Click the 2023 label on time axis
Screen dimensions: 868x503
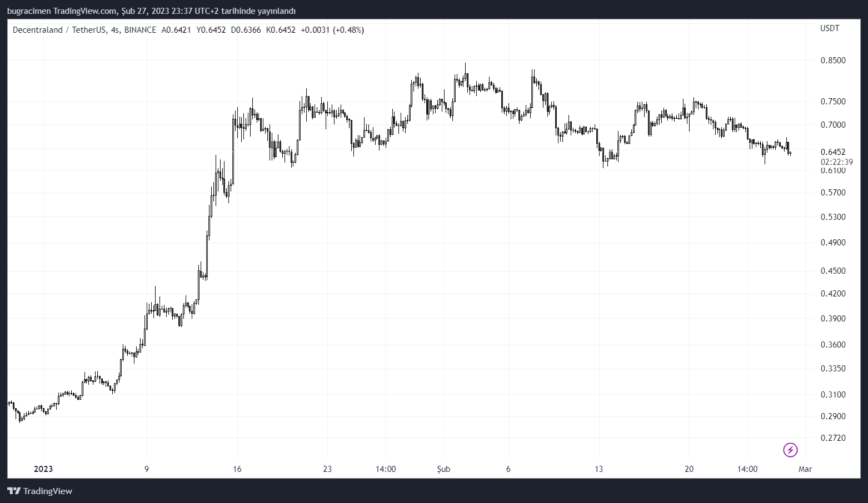tap(43, 469)
